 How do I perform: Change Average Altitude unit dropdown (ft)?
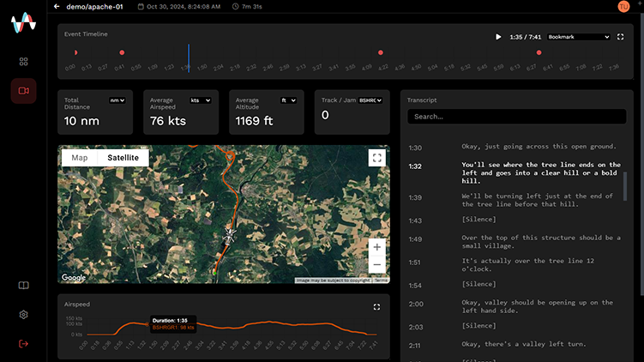pos(288,100)
